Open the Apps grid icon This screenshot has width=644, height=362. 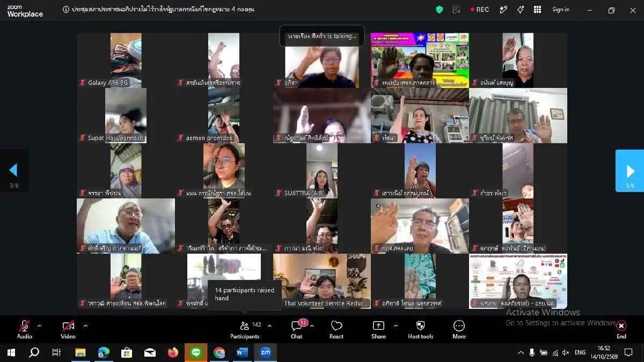pos(537,9)
